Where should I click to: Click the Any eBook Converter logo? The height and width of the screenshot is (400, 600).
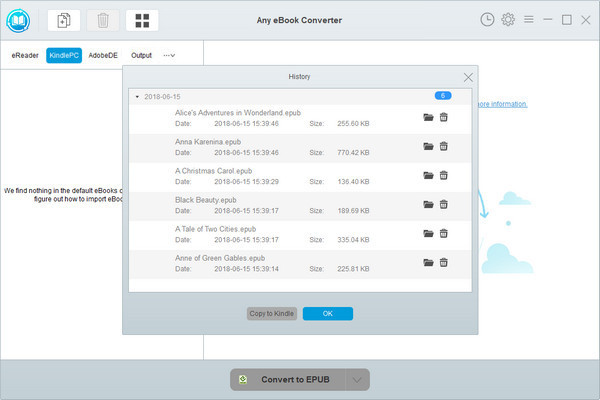(18, 20)
